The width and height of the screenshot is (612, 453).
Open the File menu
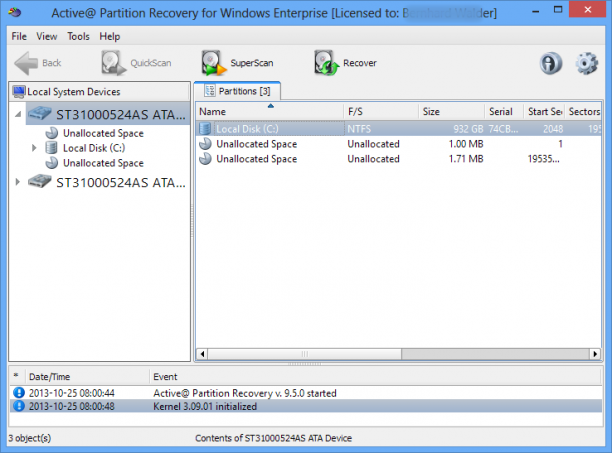[x=19, y=36]
